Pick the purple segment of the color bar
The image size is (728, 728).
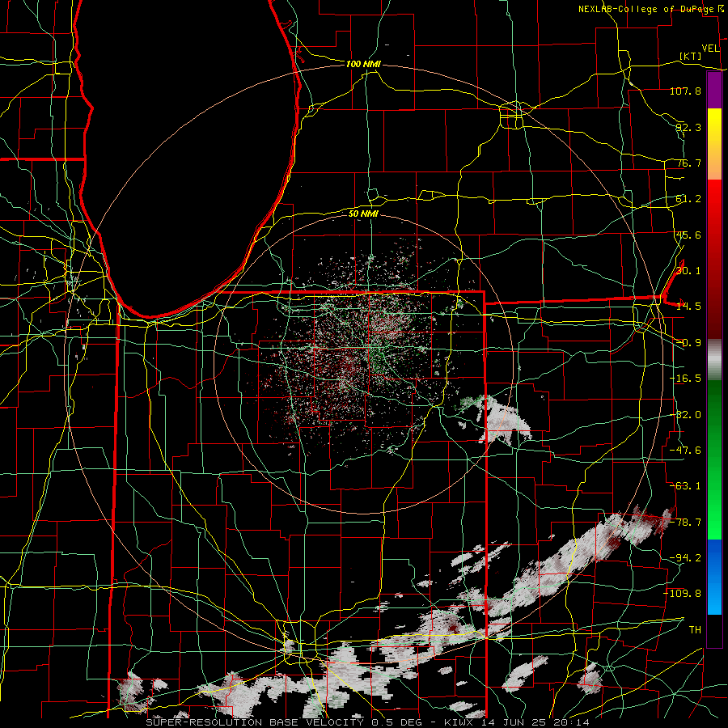click(714, 91)
